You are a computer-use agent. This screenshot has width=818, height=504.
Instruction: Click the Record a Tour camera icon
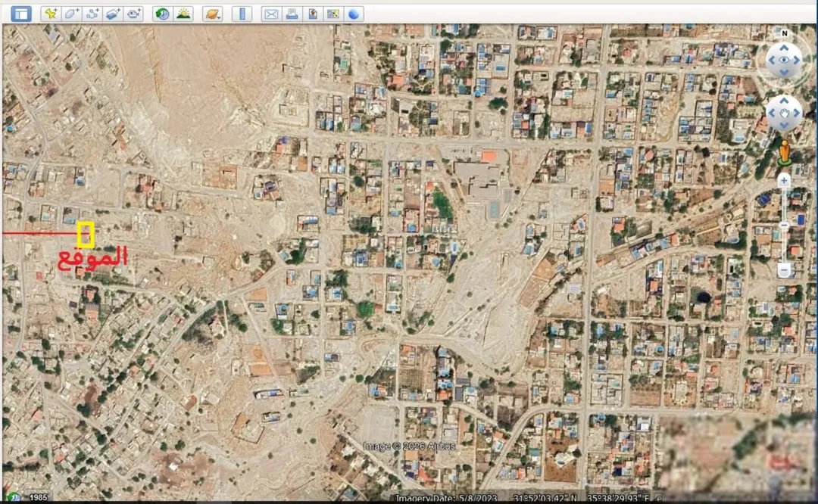[x=134, y=14]
